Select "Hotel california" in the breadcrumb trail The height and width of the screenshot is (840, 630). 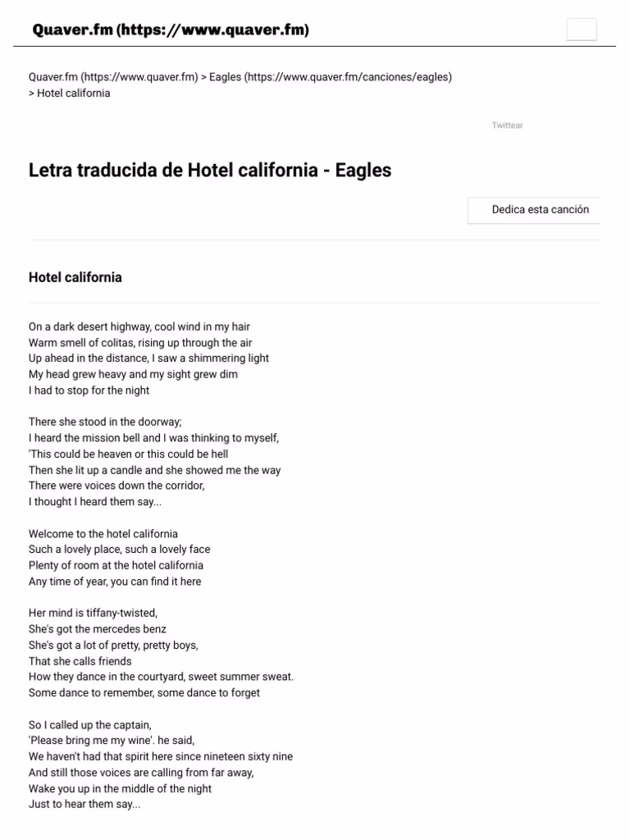(72, 93)
